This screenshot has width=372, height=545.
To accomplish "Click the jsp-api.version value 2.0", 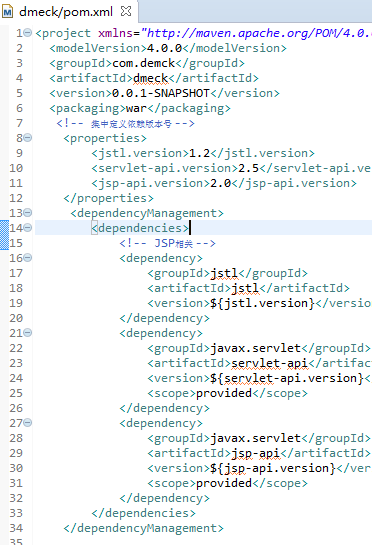I will coord(221,183).
